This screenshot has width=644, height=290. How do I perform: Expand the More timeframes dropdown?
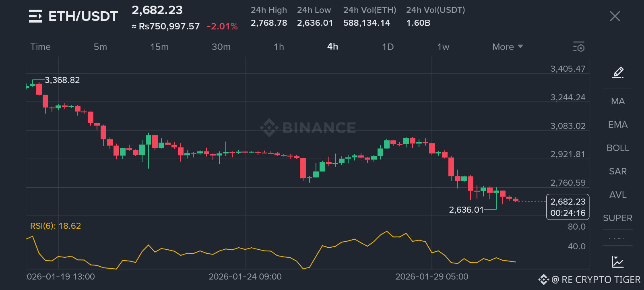point(507,47)
